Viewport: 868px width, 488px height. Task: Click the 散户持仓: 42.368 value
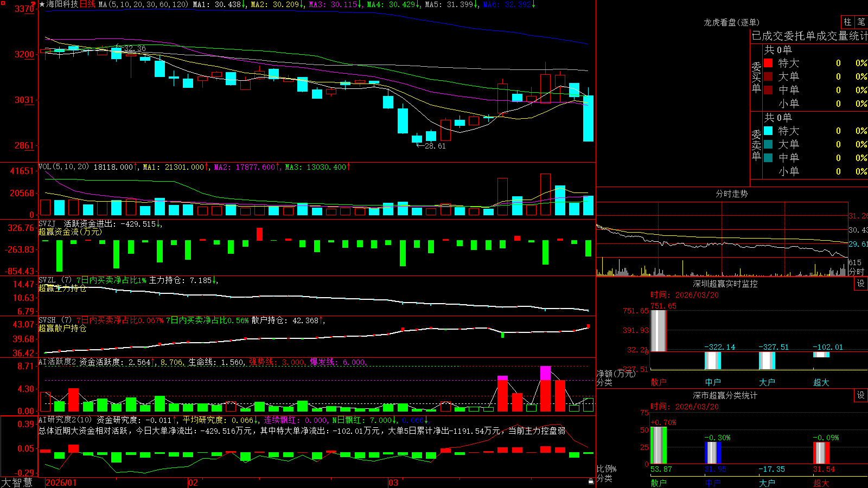288,320
